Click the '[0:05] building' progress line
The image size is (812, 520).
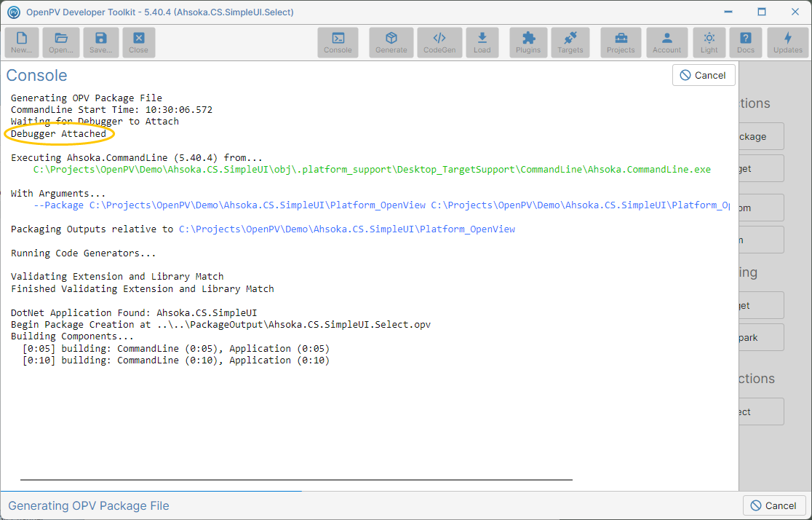[176, 348]
